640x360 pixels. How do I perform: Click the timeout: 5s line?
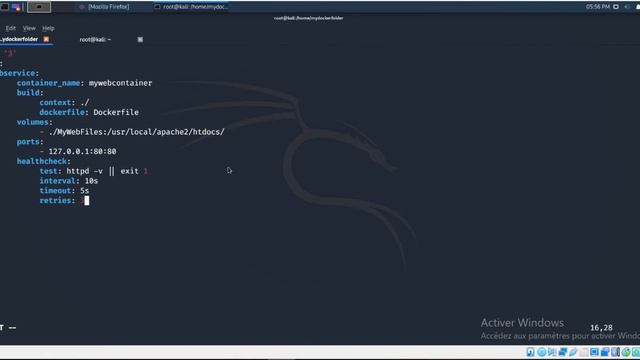coord(64,191)
